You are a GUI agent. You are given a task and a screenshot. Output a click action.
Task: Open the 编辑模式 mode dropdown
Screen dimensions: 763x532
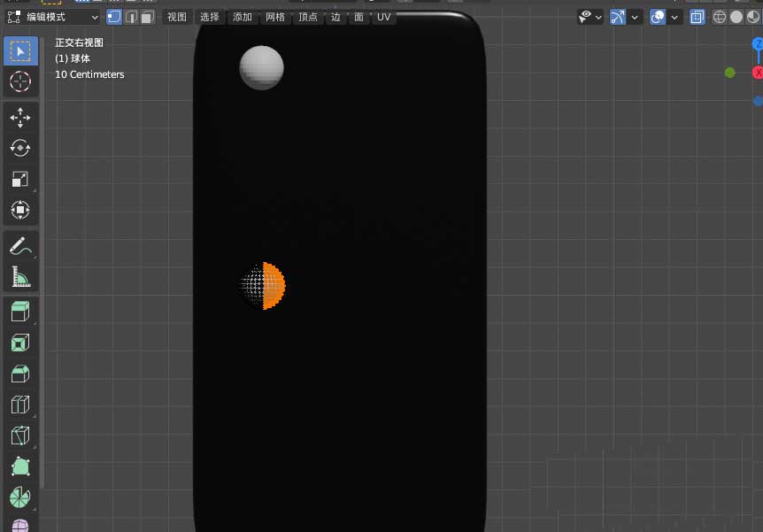pos(53,17)
